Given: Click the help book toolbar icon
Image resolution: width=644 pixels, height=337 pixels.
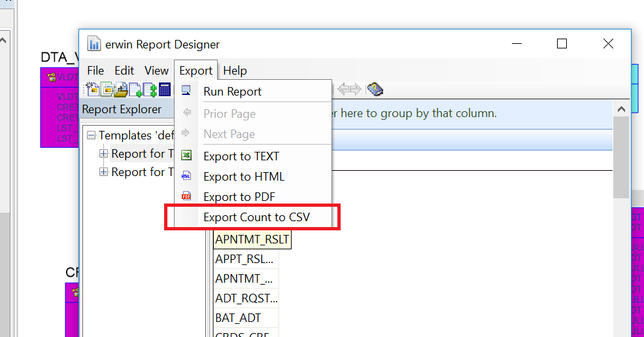Looking at the screenshot, I should click(375, 89).
